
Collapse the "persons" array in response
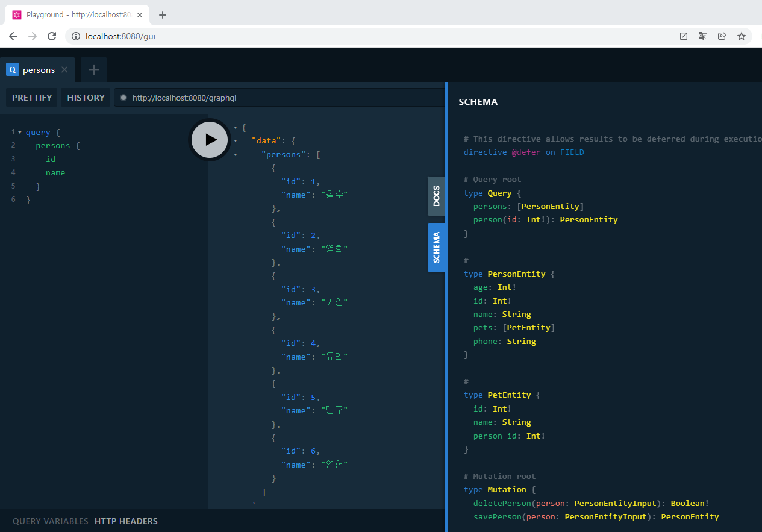[236, 154]
